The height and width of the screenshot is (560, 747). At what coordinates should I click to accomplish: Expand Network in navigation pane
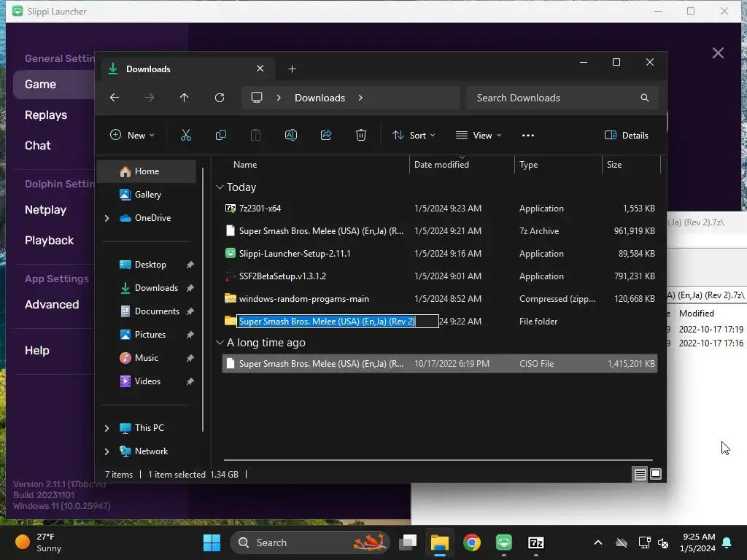coord(107,451)
